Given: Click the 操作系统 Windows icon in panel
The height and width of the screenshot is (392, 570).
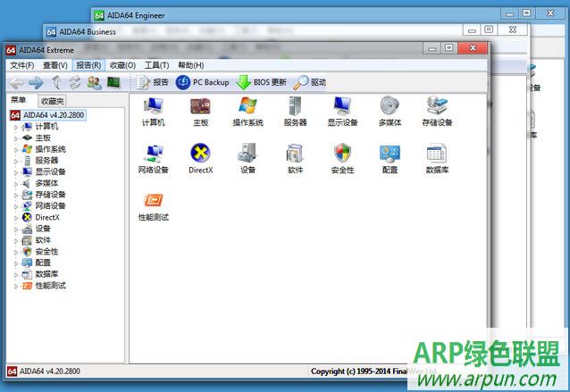Looking at the screenshot, I should click(x=247, y=107).
